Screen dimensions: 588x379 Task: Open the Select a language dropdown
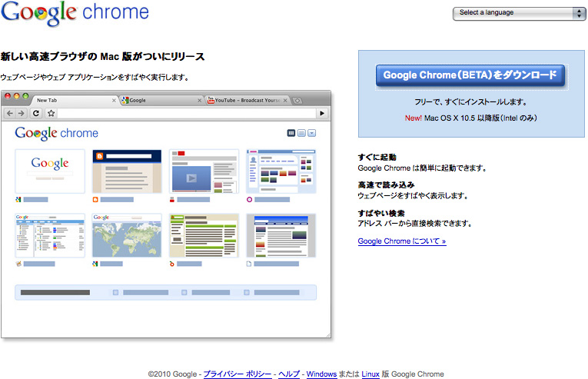[x=519, y=14]
